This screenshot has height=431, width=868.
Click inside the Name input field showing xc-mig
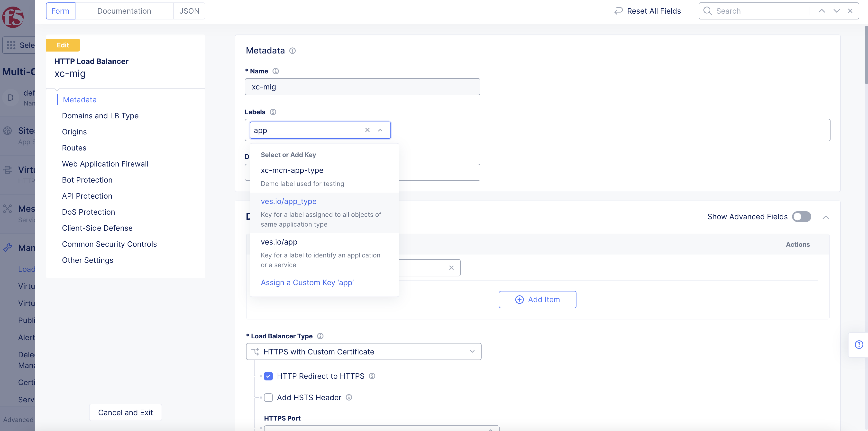click(x=362, y=87)
